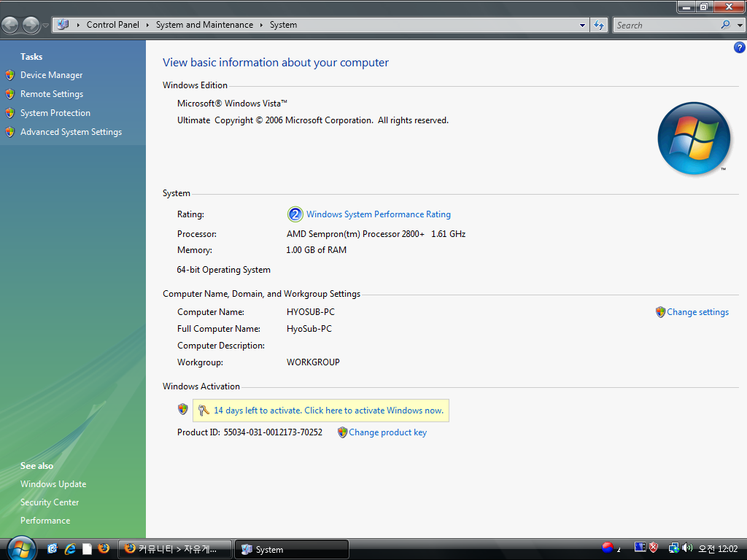Viewport: 747px width, 560px height.
Task: Click the blue Help question mark icon
Action: pyautogui.click(x=739, y=47)
